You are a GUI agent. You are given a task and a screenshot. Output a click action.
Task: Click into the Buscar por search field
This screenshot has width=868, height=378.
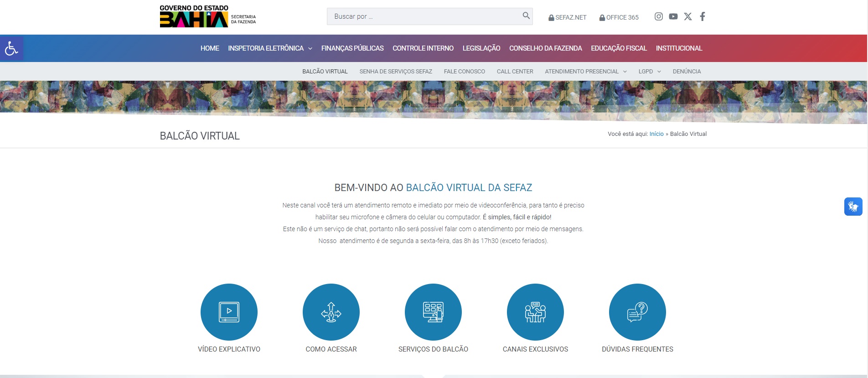pos(424,16)
